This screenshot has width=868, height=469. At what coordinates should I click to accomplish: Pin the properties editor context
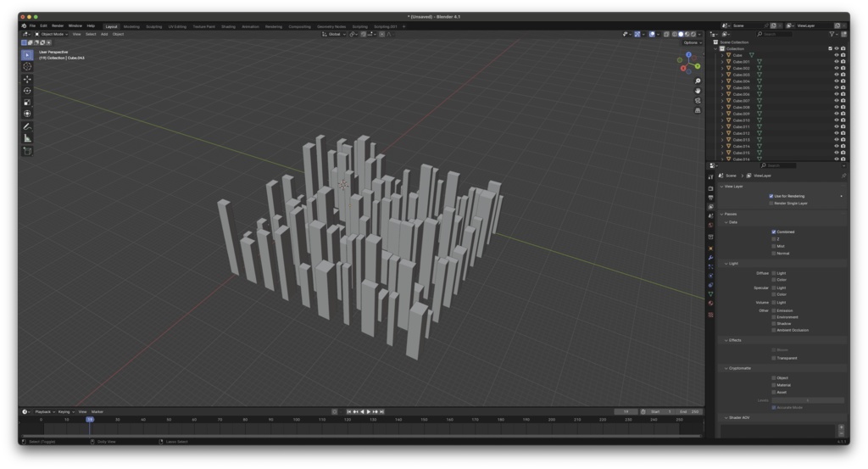click(843, 176)
